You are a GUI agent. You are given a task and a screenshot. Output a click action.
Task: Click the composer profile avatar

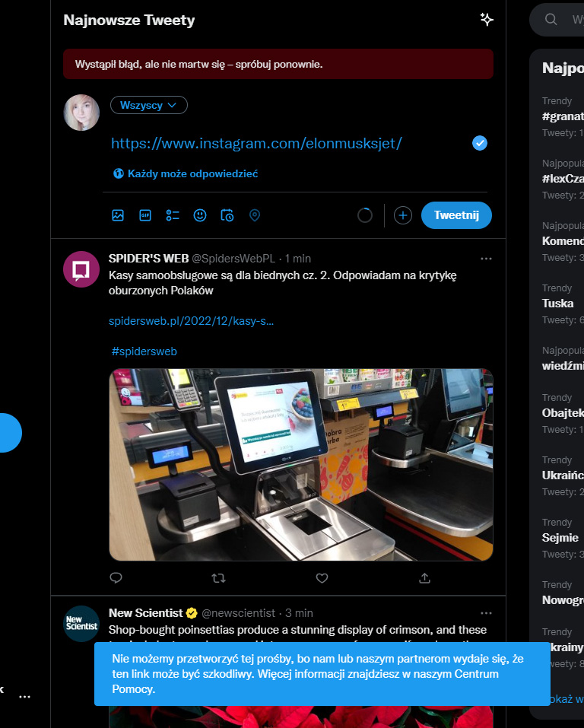tap(81, 113)
